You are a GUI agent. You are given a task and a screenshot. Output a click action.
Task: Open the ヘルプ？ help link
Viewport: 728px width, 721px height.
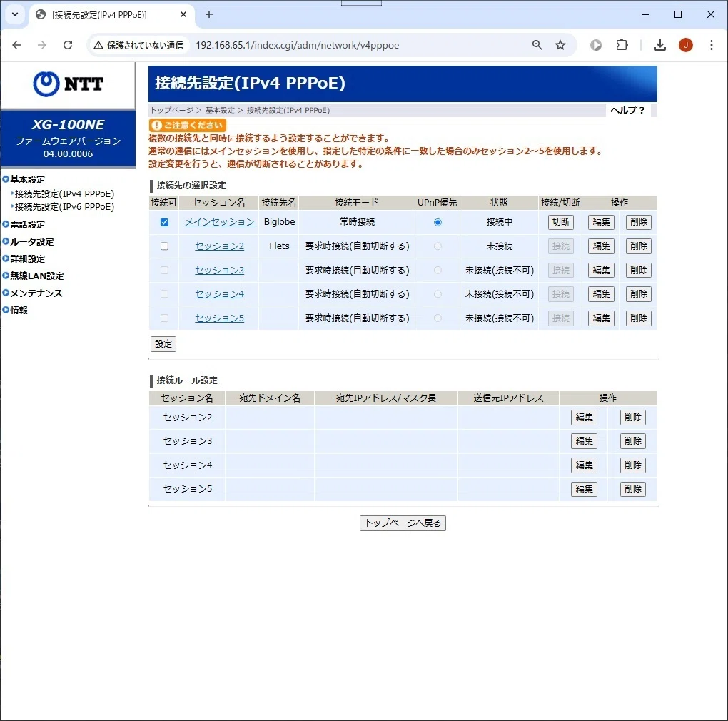[627, 110]
